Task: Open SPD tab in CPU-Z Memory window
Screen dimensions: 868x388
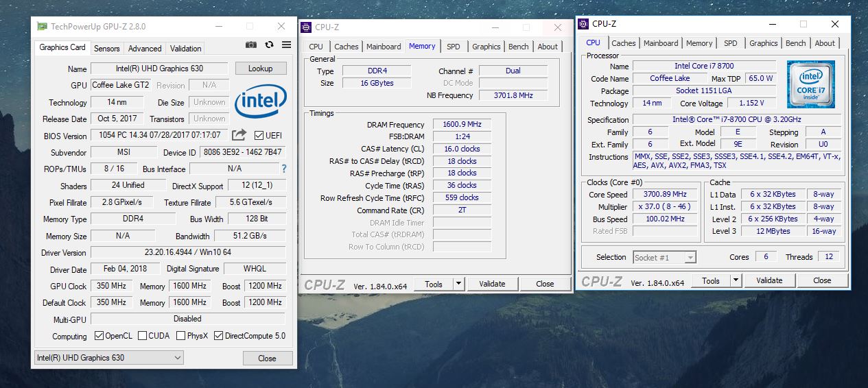Action: click(x=454, y=47)
